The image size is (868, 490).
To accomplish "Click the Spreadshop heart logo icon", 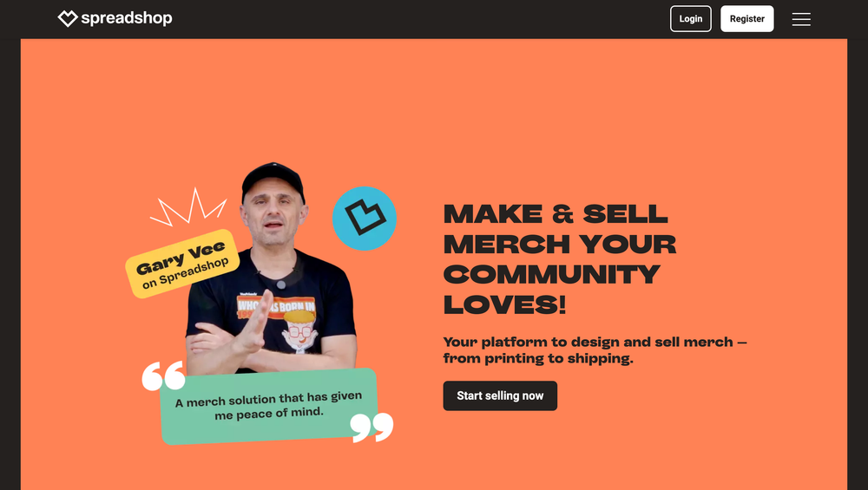I will [68, 18].
